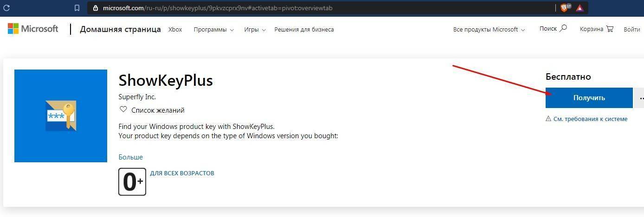This screenshot has height=217, width=644.
Task: Open search with the magnifier icon
Action: pos(563,29)
